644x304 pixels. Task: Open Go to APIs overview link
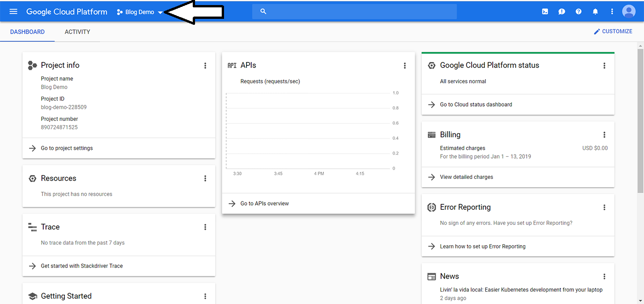pos(264,203)
